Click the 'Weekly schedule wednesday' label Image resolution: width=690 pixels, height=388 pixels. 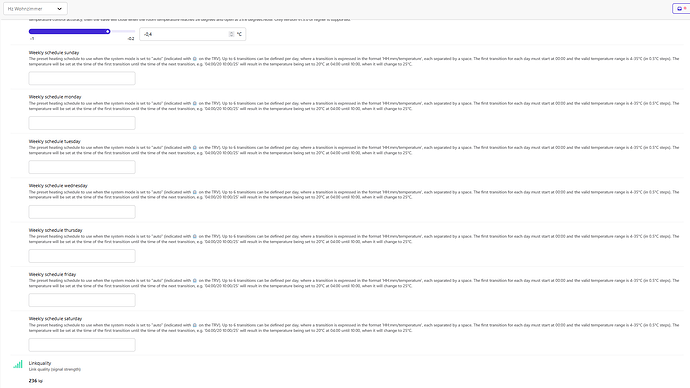[58, 186]
